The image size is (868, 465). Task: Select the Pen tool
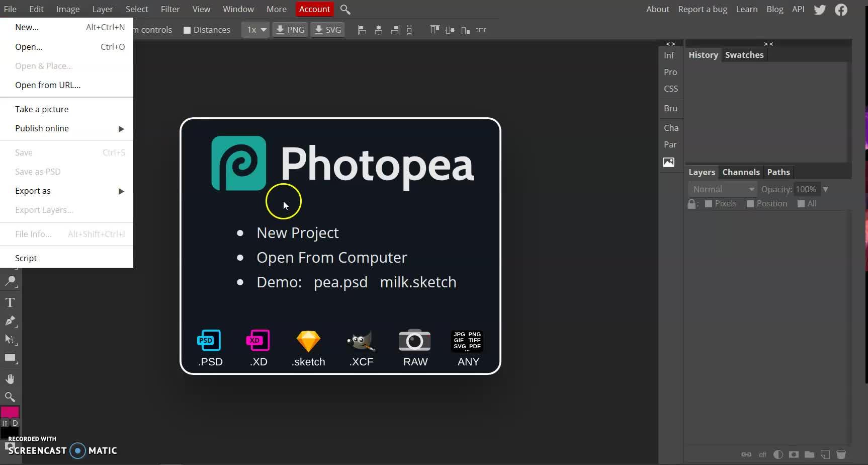10,321
